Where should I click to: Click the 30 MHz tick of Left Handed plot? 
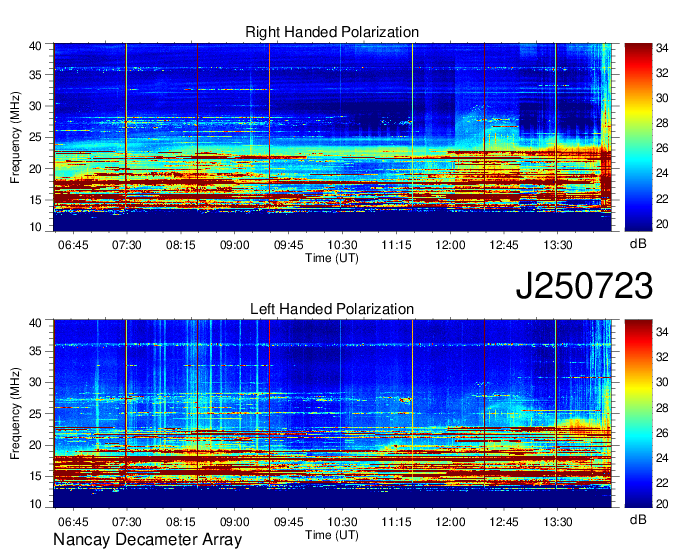click(x=36, y=382)
